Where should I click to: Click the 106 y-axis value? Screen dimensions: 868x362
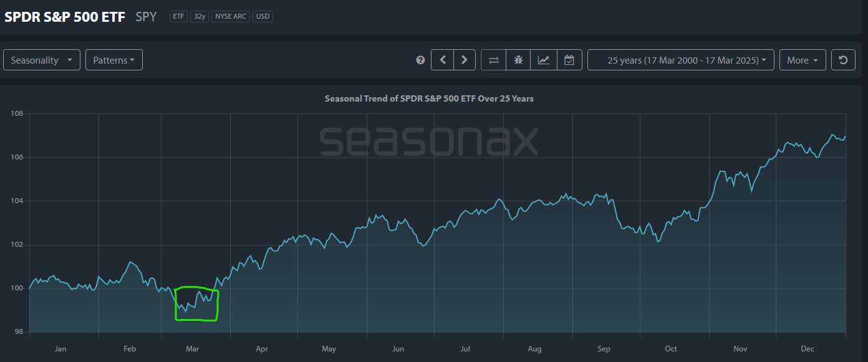(x=17, y=157)
